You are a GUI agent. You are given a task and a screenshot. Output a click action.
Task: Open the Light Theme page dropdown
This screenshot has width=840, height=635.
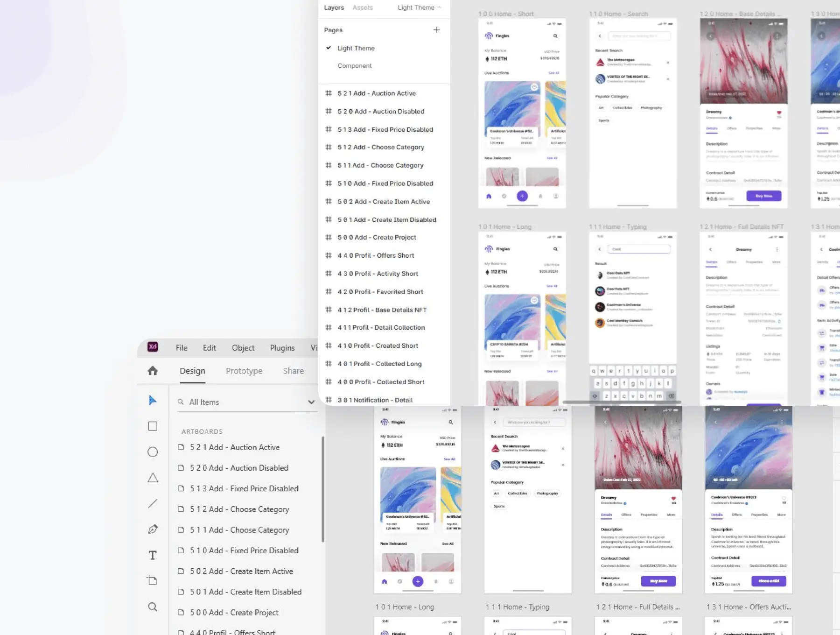click(x=419, y=7)
